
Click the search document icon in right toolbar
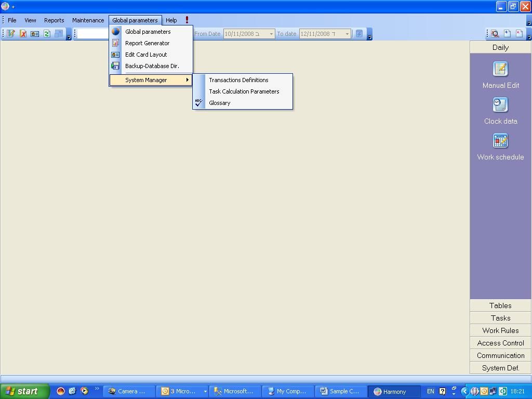pos(495,34)
